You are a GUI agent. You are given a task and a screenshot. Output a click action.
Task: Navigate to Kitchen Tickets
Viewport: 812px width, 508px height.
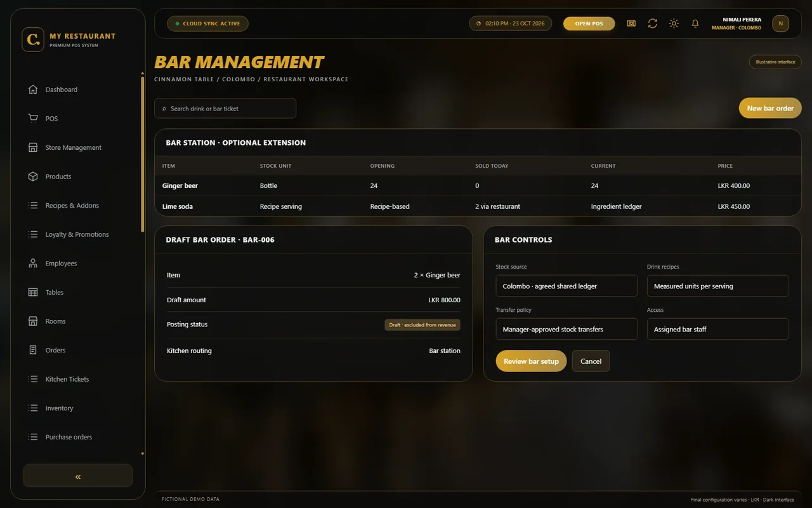[x=67, y=379]
